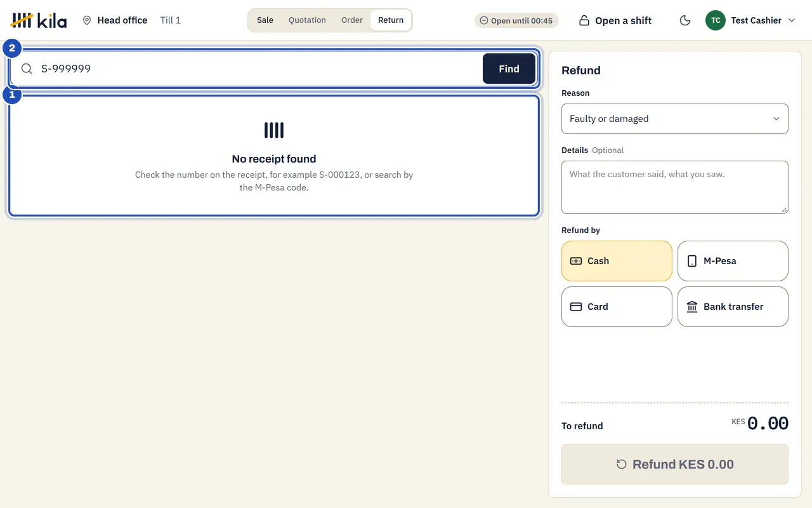812x508 pixels.
Task: Choose Bank transfer refund option
Action: 733,307
